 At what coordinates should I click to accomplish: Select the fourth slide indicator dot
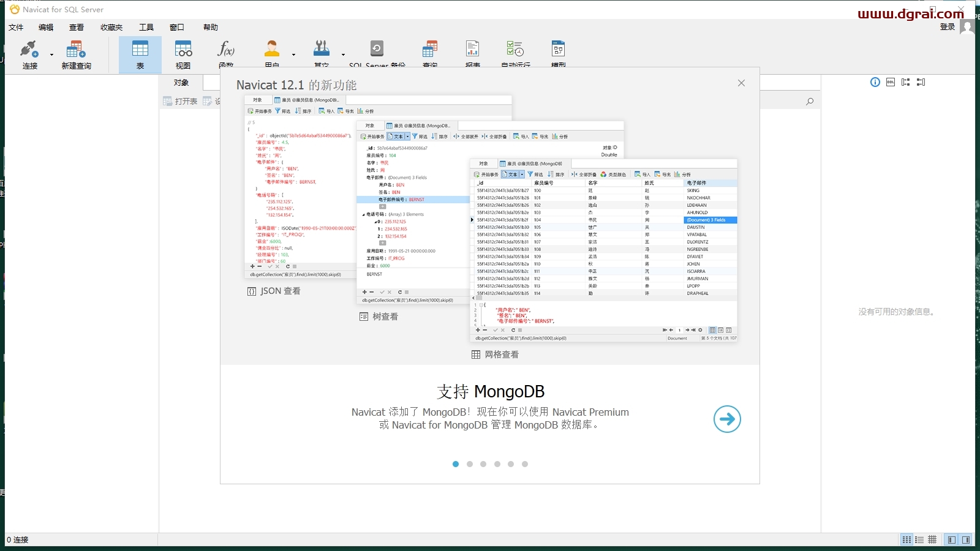click(x=497, y=464)
